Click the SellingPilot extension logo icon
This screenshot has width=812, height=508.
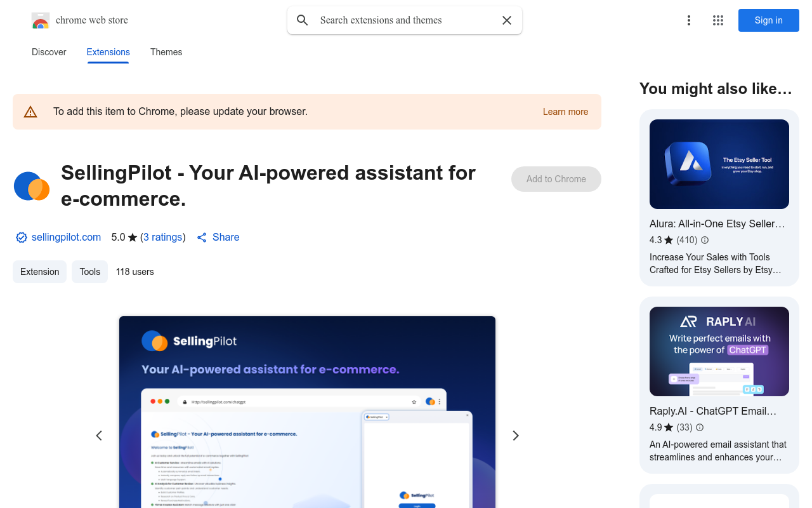(32, 186)
